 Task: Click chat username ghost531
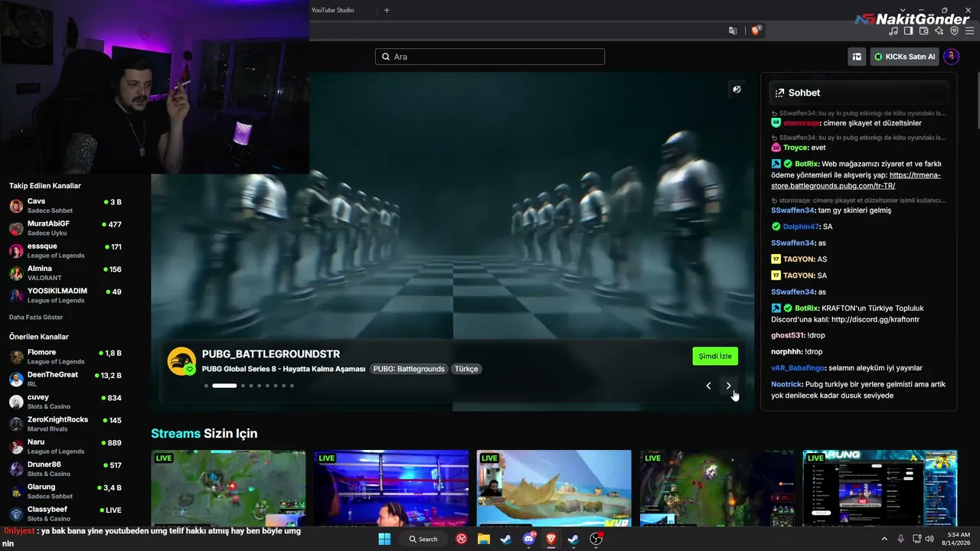click(786, 335)
